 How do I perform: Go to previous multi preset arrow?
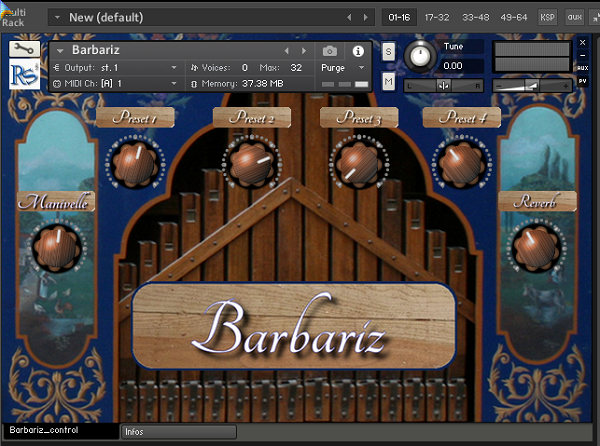[349, 17]
